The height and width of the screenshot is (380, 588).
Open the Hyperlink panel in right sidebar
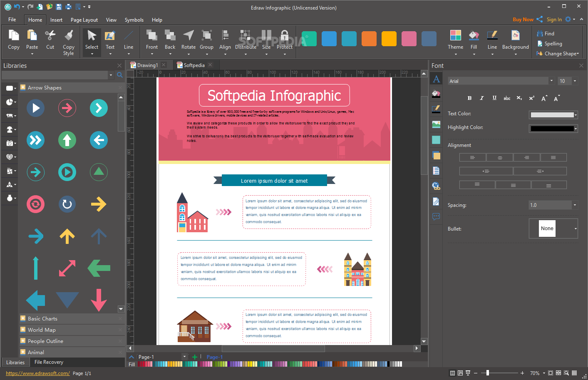click(436, 186)
